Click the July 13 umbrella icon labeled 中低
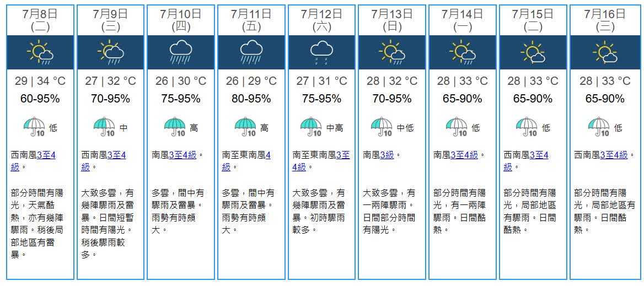Image resolution: width=644 pixels, height=286 pixels. pos(383,127)
